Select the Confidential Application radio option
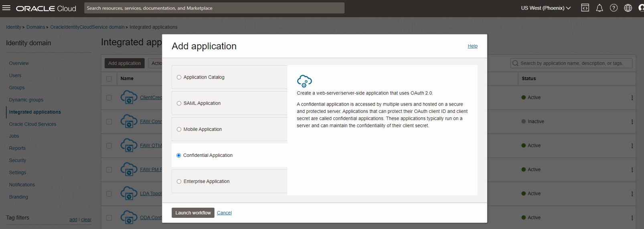Viewport: 644px width, 229px height. tap(179, 155)
